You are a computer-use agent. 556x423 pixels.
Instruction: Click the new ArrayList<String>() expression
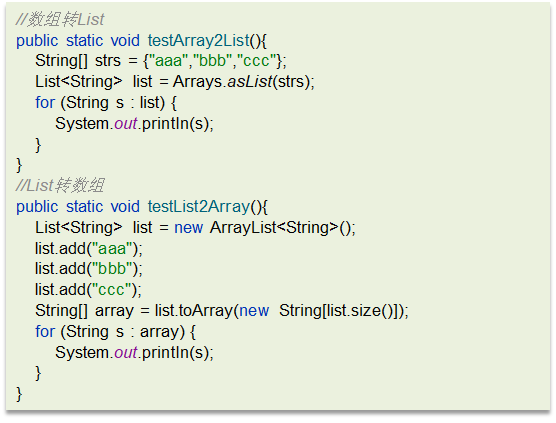tap(265, 227)
